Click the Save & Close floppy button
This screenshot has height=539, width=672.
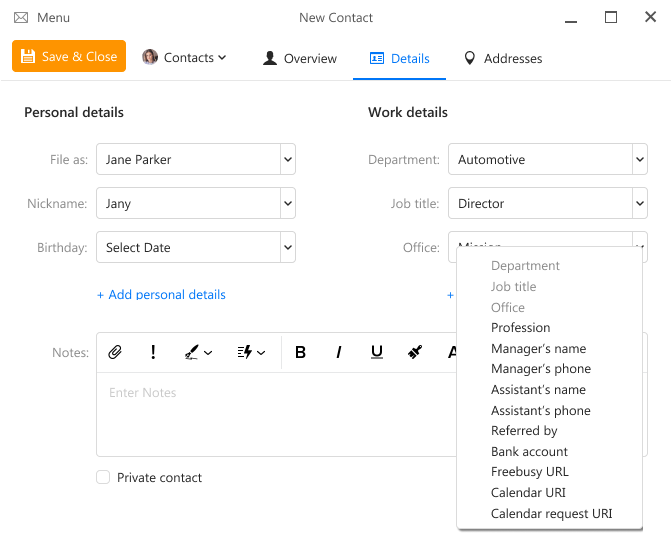pyautogui.click(x=69, y=56)
